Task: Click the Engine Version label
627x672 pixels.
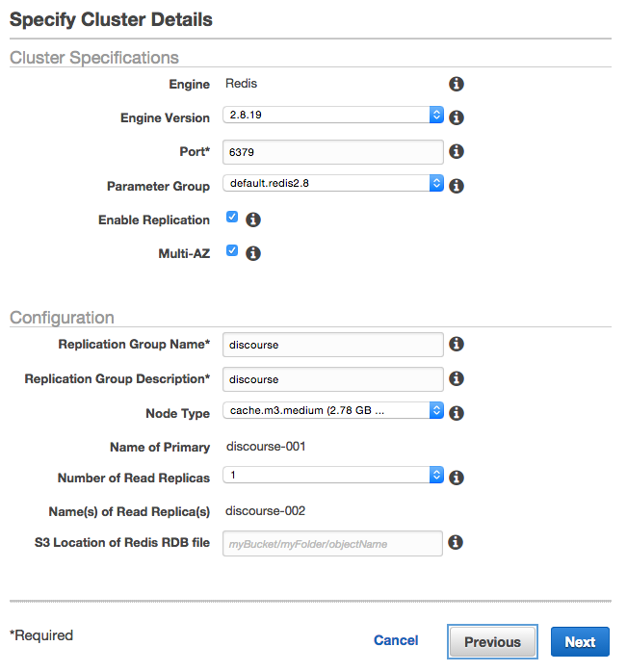Action: coord(165,117)
